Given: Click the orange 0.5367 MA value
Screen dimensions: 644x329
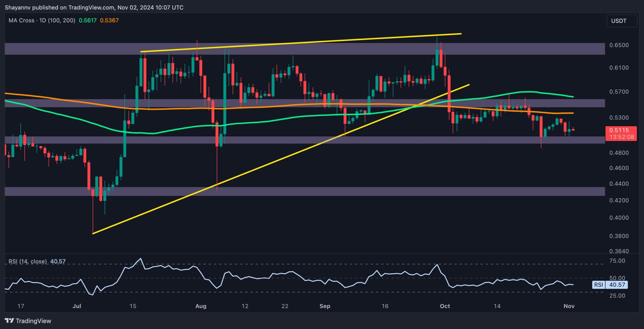Looking at the screenshot, I should click(109, 20).
